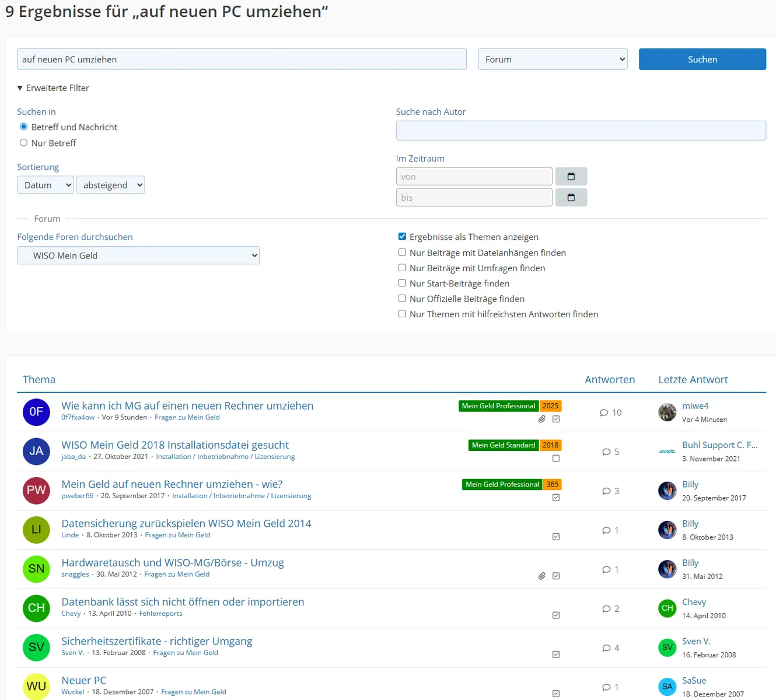776x700 pixels.
Task: Click the 'Antworten' column header
Action: [610, 380]
